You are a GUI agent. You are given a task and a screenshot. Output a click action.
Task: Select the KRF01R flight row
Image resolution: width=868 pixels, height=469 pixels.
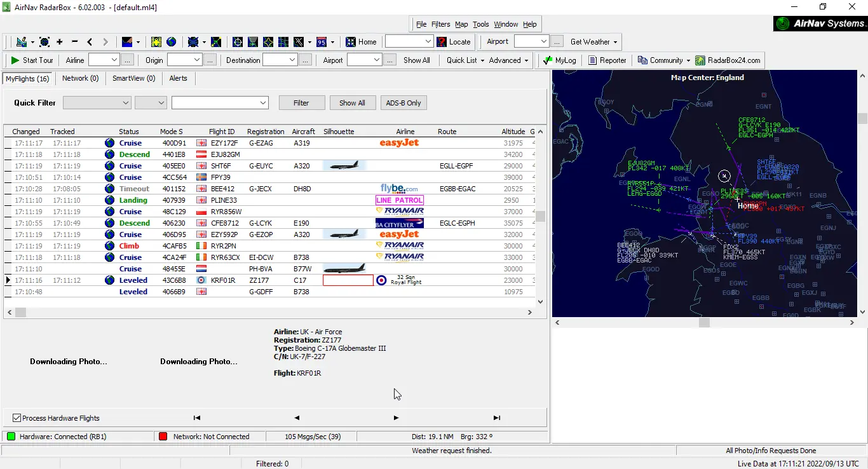[x=270, y=280]
